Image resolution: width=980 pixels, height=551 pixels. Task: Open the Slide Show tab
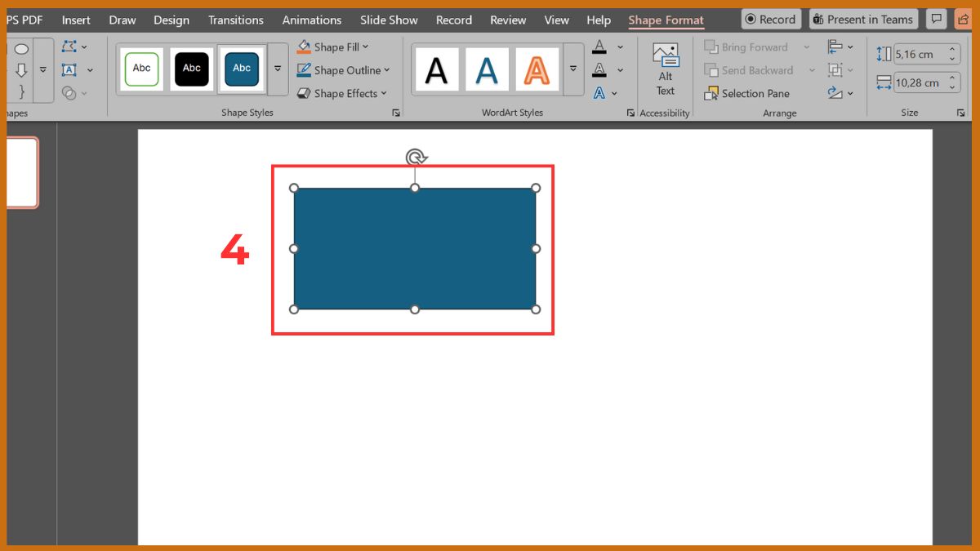pyautogui.click(x=389, y=20)
